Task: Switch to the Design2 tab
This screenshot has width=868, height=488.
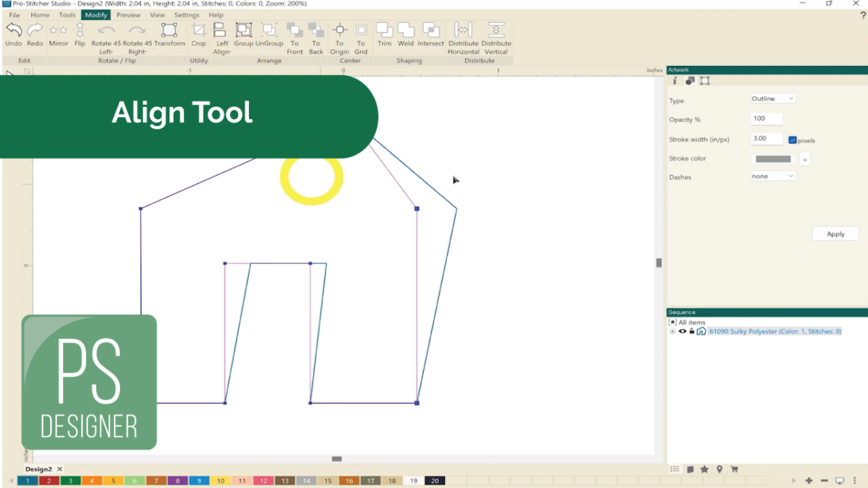Action: tap(38, 468)
